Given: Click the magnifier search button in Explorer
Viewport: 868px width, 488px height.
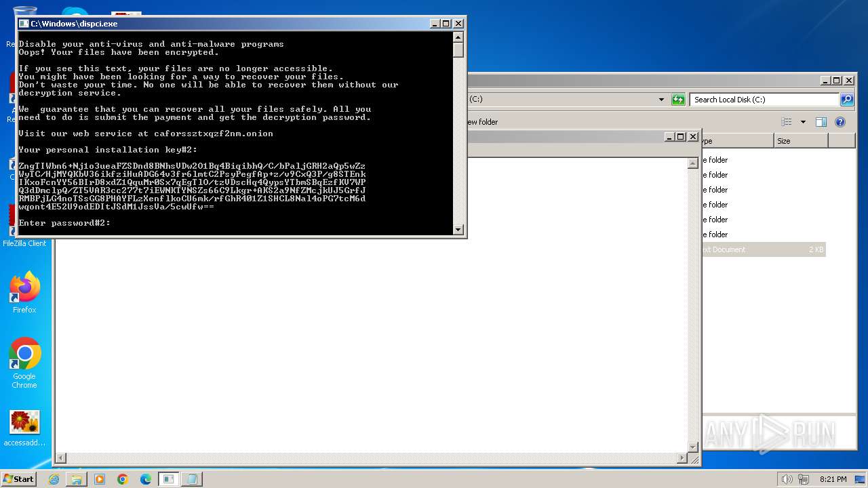Looking at the screenshot, I should 847,100.
